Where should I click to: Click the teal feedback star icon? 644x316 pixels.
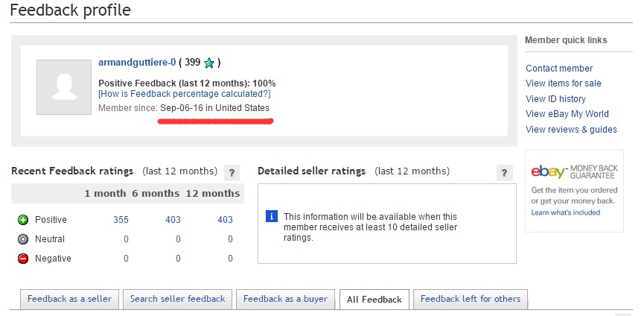click(x=209, y=63)
